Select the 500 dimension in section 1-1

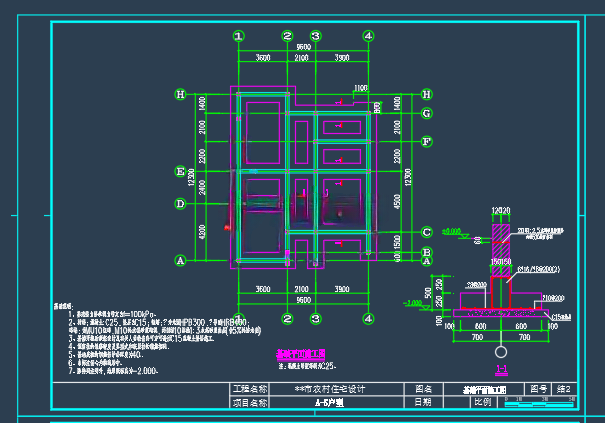pos(428,293)
